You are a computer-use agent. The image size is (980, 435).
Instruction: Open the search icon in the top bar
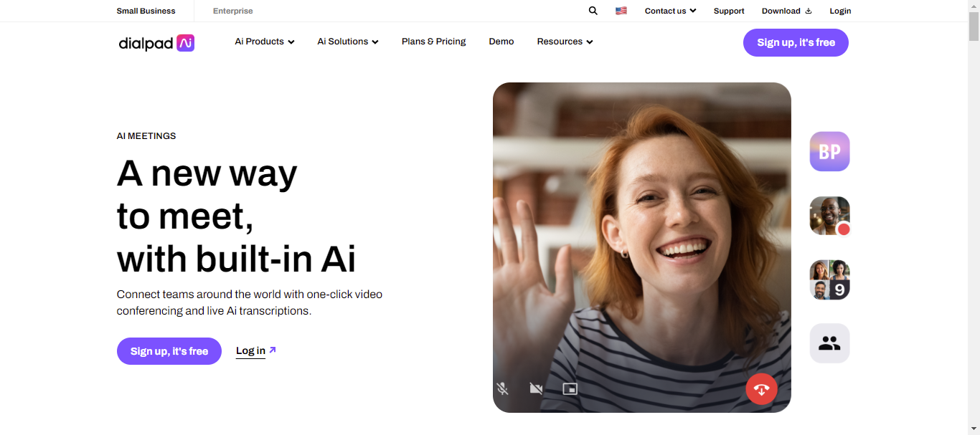[x=593, y=11]
